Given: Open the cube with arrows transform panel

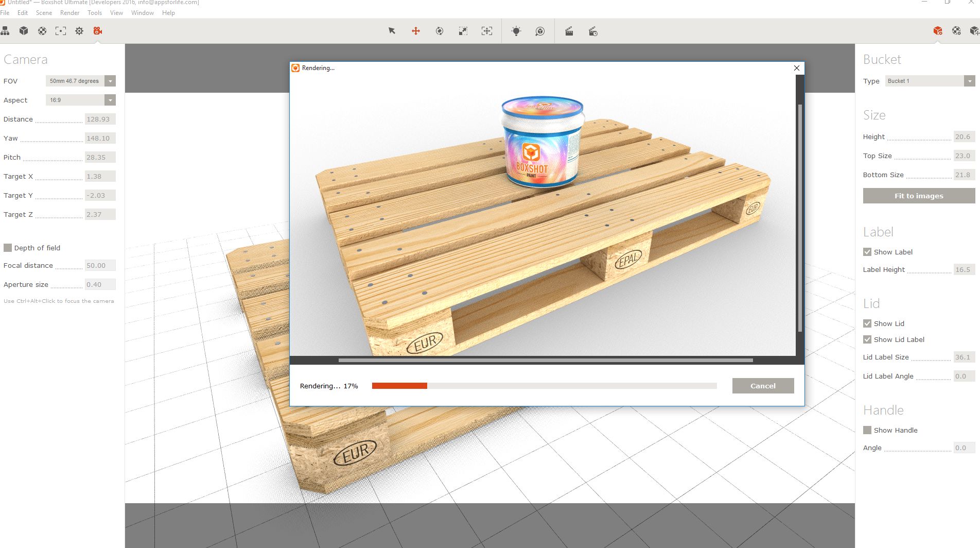Looking at the screenshot, I should [x=974, y=31].
